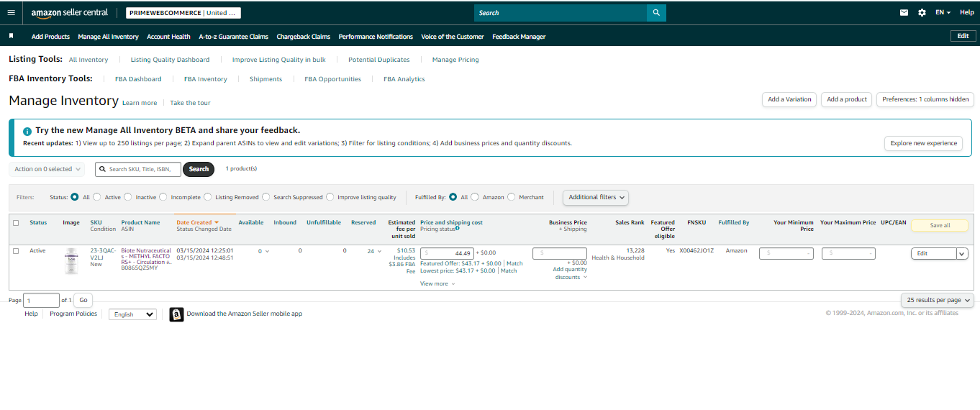
Task: Open Preferences: 1 columns hidden
Action: click(925, 99)
